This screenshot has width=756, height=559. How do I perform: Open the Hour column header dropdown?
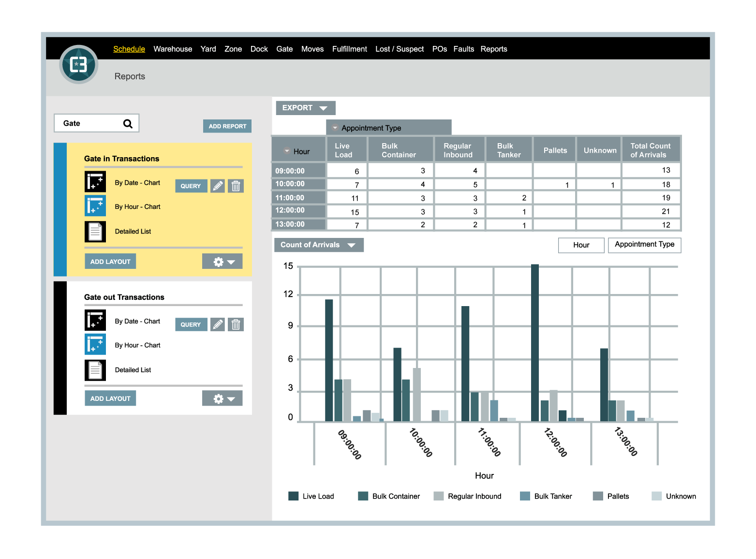[287, 151]
